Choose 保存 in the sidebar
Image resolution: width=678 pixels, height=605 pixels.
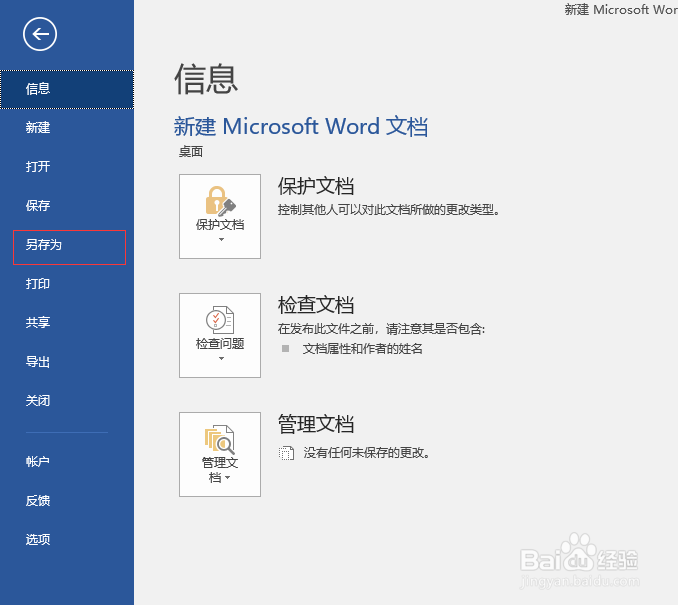click(x=67, y=205)
